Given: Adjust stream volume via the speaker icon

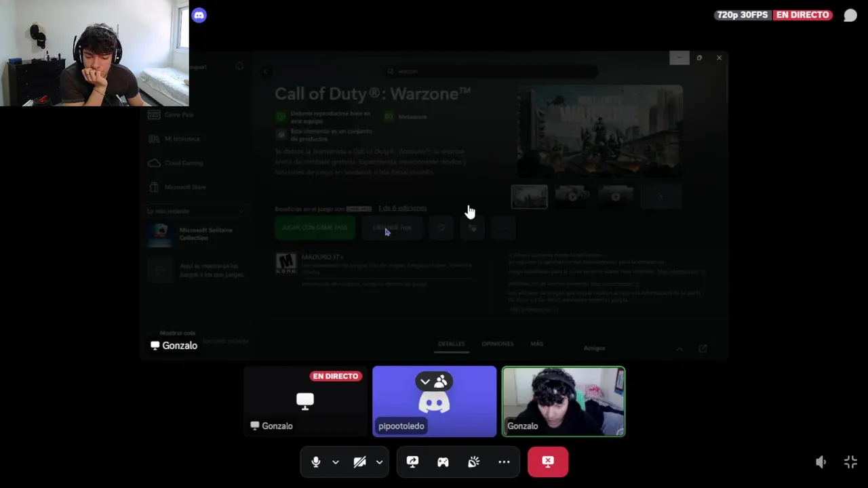Looking at the screenshot, I should click(x=821, y=462).
